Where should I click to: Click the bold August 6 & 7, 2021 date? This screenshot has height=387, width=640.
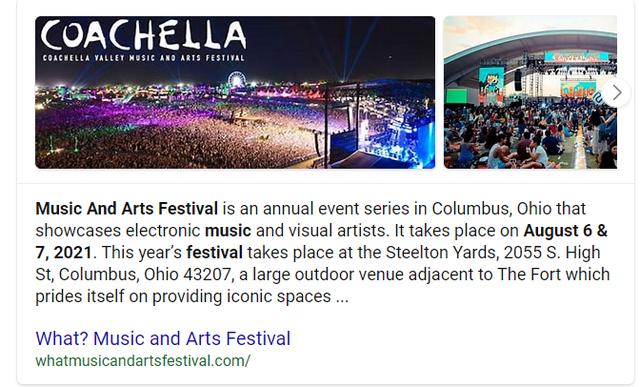click(321, 242)
